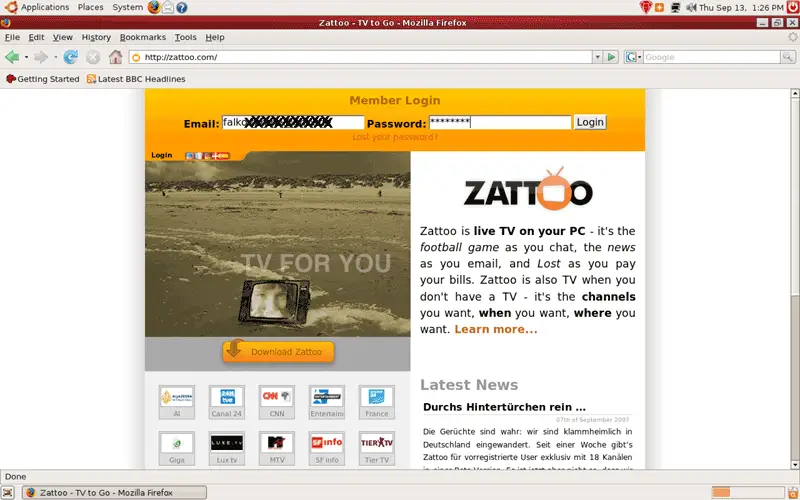Click the Show Desktop icon in bottom panel

8,492
